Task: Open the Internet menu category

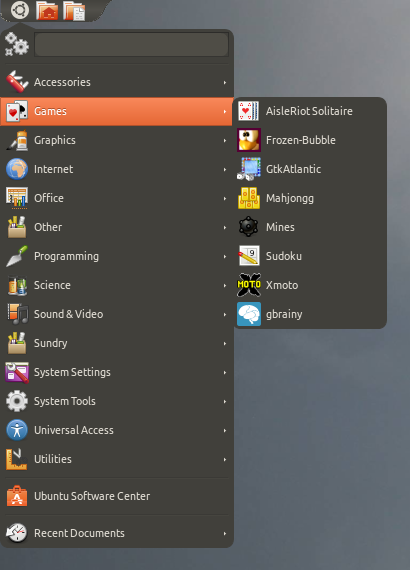Action: [x=116, y=169]
